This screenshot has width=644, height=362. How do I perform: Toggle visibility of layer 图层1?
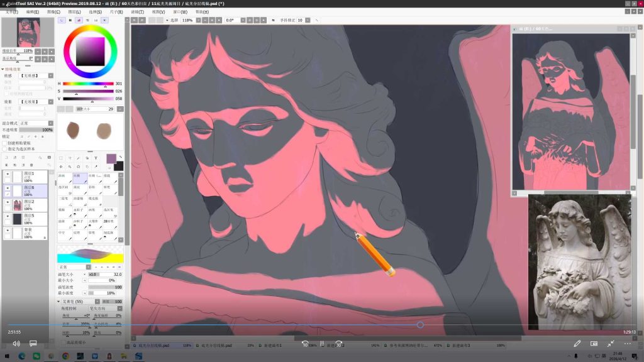click(x=8, y=174)
